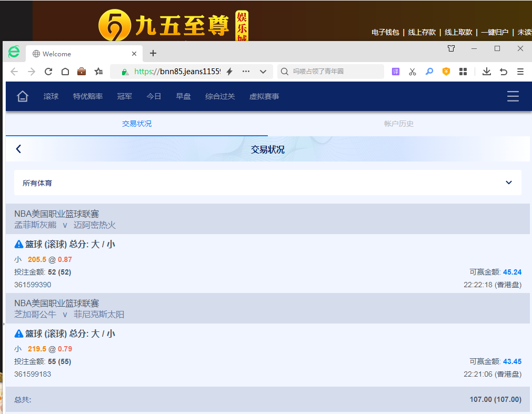The height and width of the screenshot is (414, 532).
Task: Switch to the 交易状况 tab
Action: point(137,124)
